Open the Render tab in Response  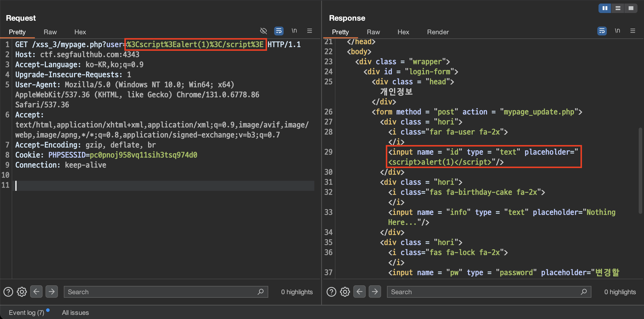pos(438,32)
